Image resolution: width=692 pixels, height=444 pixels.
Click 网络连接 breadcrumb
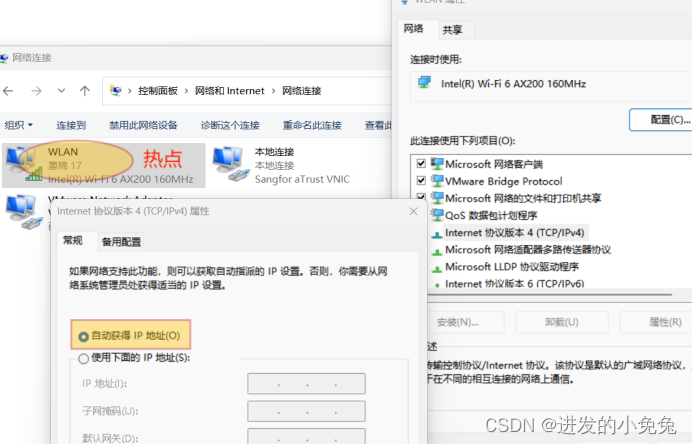pos(301,91)
